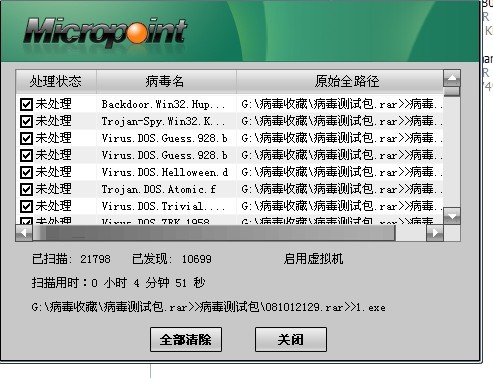This screenshot has height=378, width=493.
Task: Click the horizontal scrollbar left arrow
Action: pos(24,233)
